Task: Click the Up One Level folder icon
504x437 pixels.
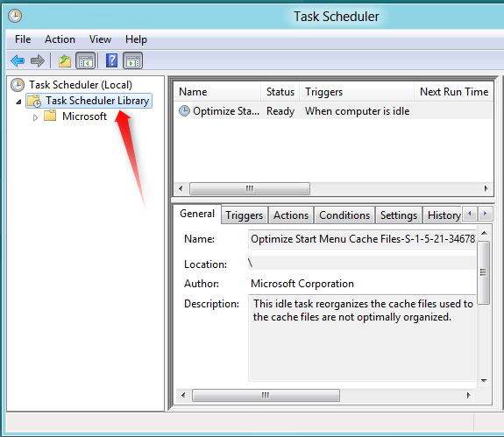Action: 65,60
